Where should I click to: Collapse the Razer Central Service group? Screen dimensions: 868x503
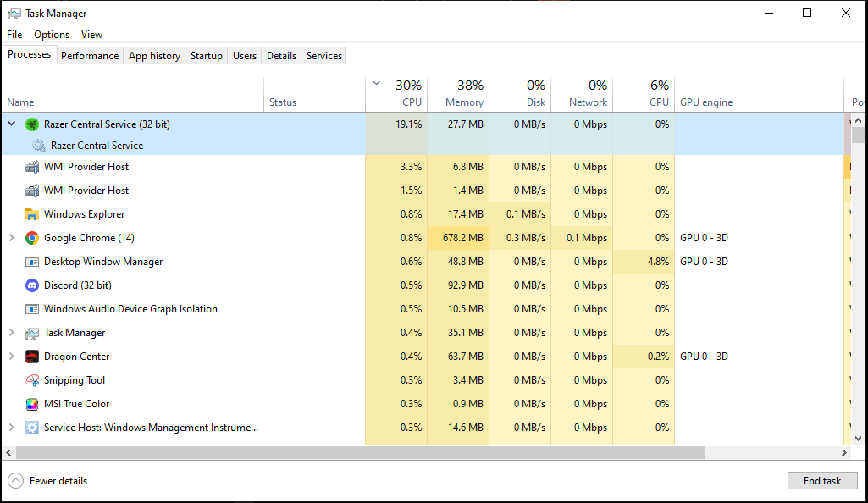coord(12,124)
